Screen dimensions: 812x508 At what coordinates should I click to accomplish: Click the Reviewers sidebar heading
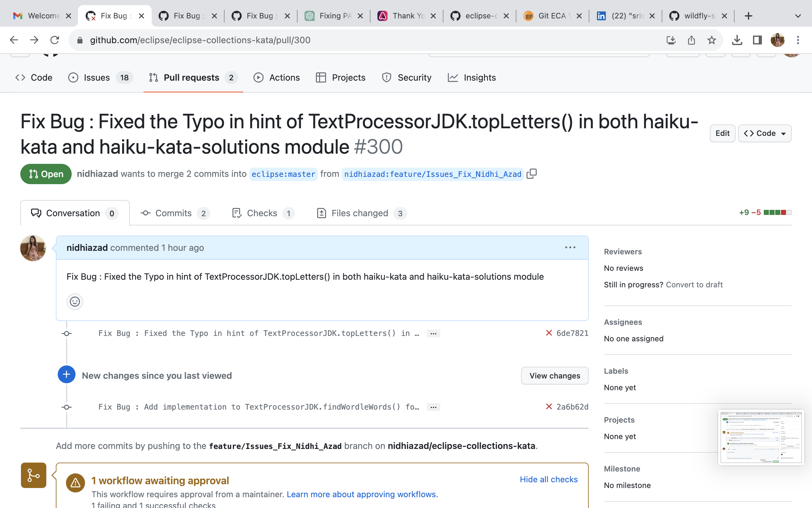623,251
